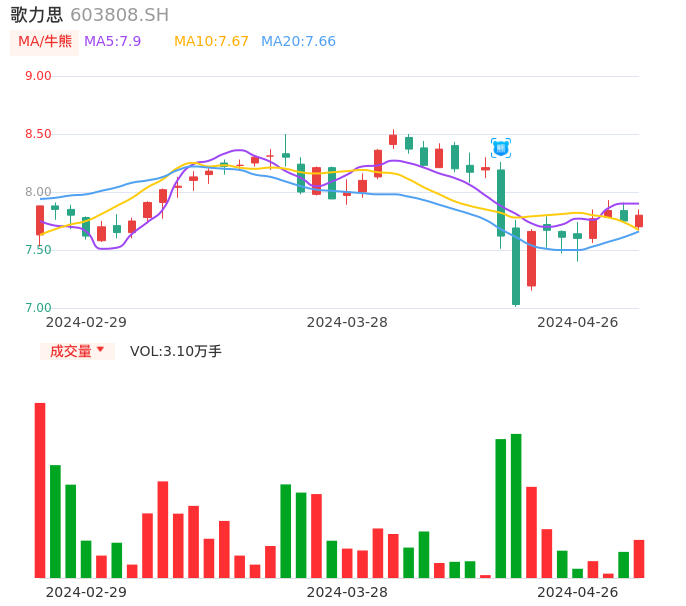The height and width of the screenshot is (606, 686).
Task: Click the red dropdown triangle beside 成交量
Action: point(100,350)
